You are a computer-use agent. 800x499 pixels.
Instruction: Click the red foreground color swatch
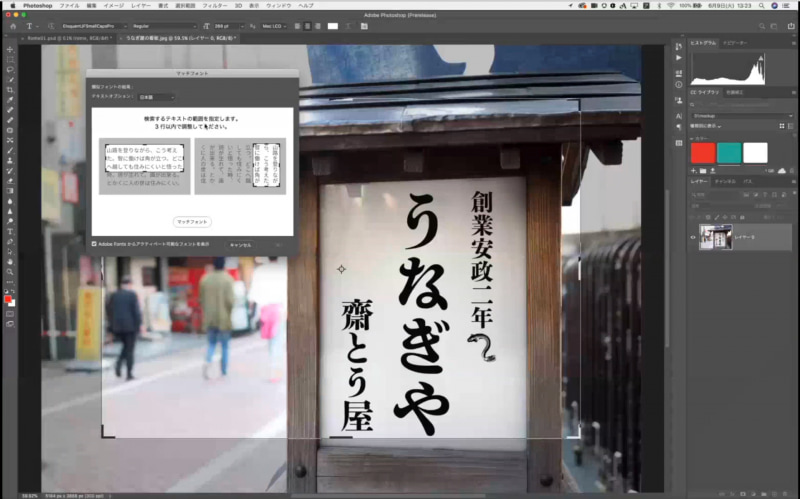(x=8, y=300)
